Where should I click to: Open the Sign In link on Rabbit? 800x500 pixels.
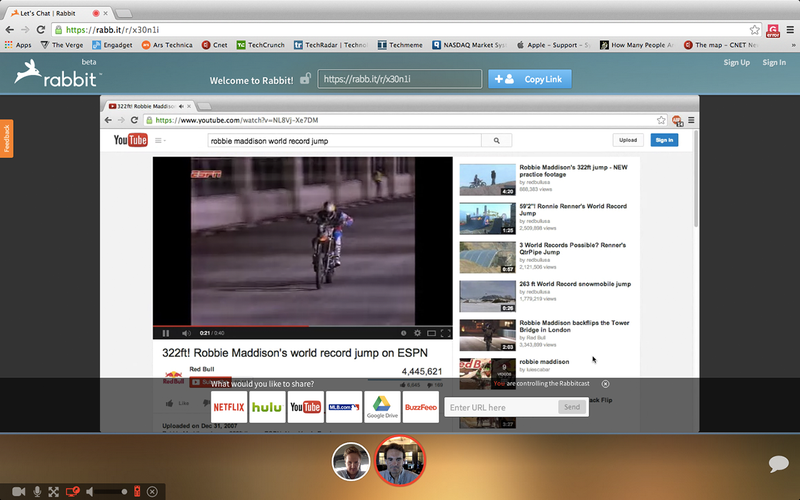point(774,62)
